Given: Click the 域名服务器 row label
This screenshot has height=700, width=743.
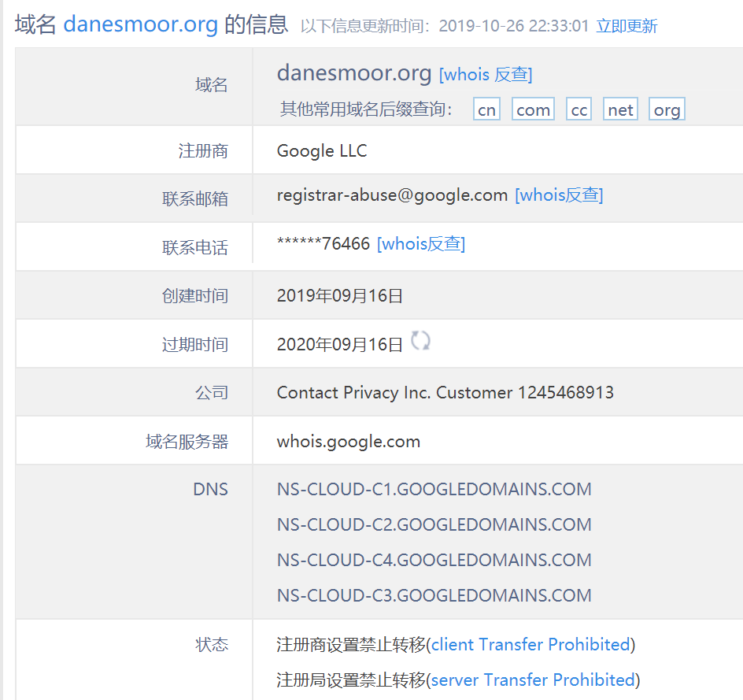Looking at the screenshot, I should click(187, 442).
